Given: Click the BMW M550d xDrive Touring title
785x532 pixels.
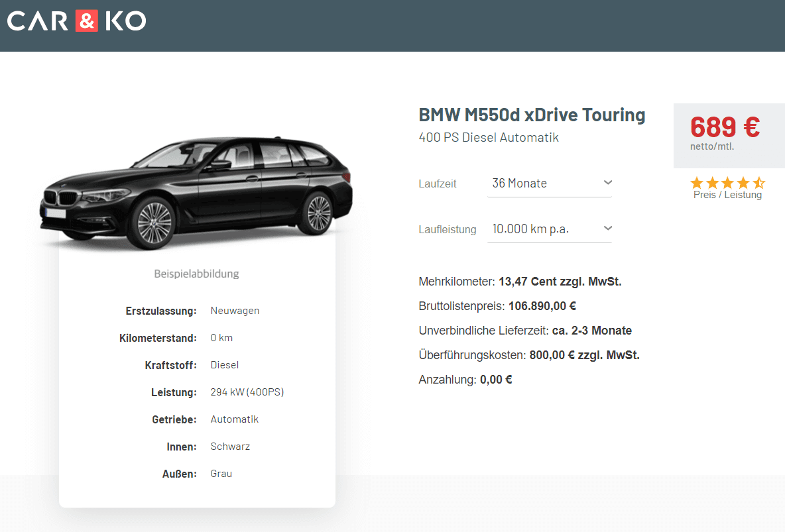Looking at the screenshot, I should tap(532, 115).
